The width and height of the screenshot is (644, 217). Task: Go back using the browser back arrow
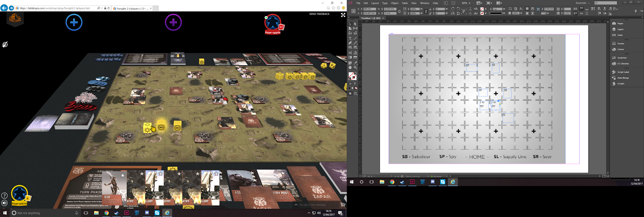(4, 8)
